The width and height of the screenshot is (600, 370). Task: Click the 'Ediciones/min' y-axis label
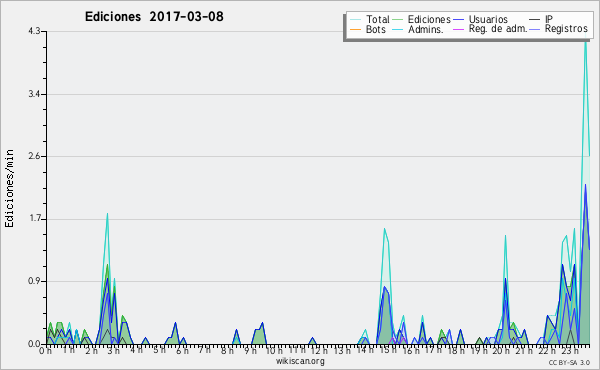tap(9, 188)
